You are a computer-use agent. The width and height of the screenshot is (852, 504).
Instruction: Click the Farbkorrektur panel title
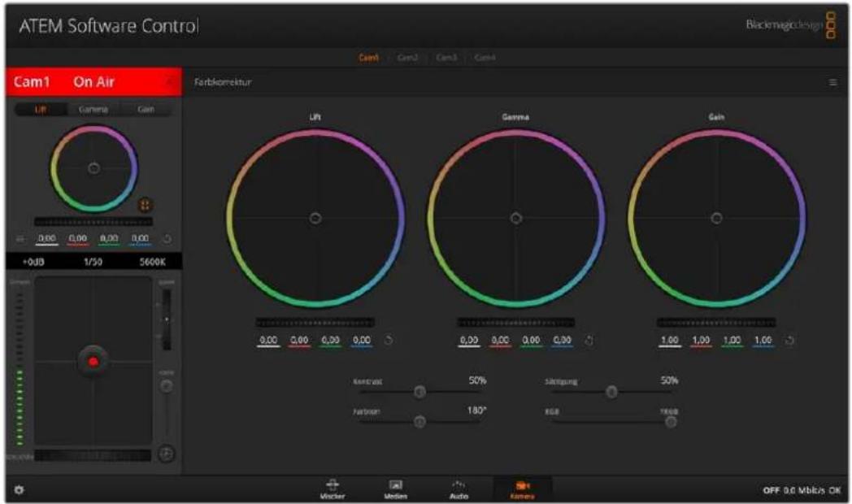223,83
